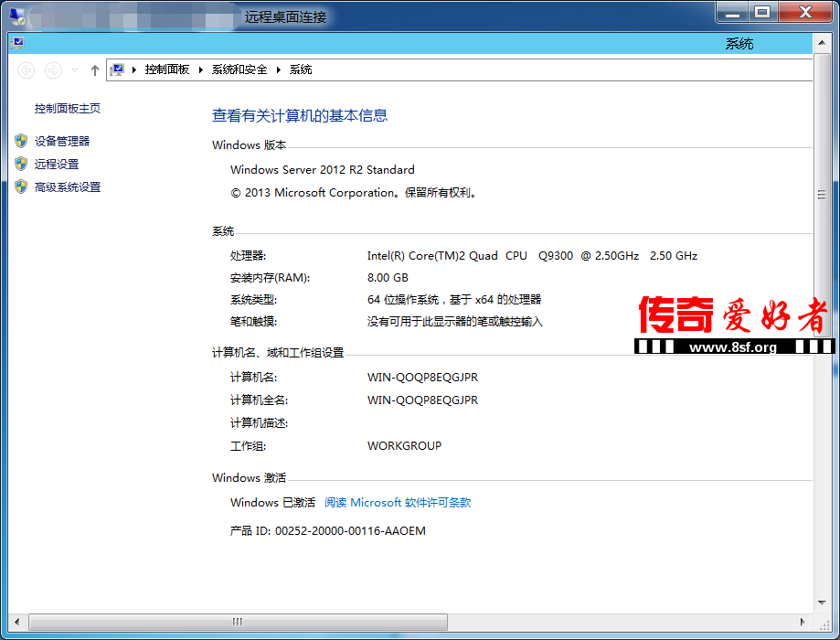Click the © 2013 Microsoft Corporation copyright text
Viewport: 840px width, 640px height.
(354, 193)
